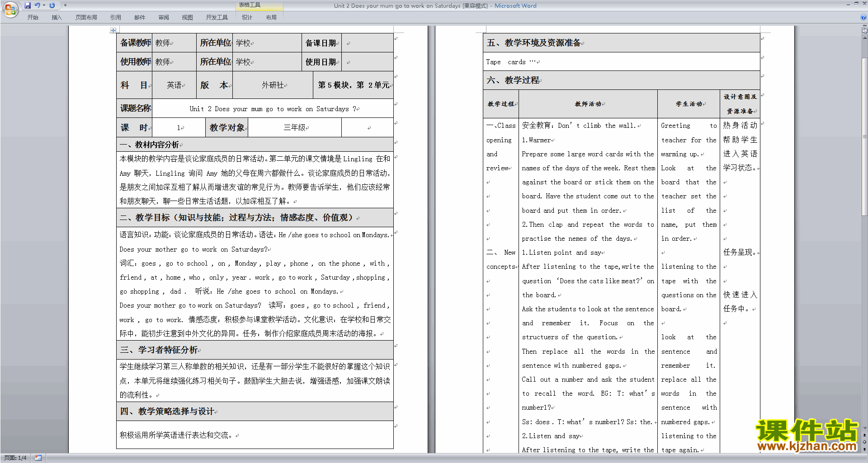This screenshot has width=868, height=463.
Task: Click the page count 页面: 1/4 in the status bar
Action: [x=15, y=458]
